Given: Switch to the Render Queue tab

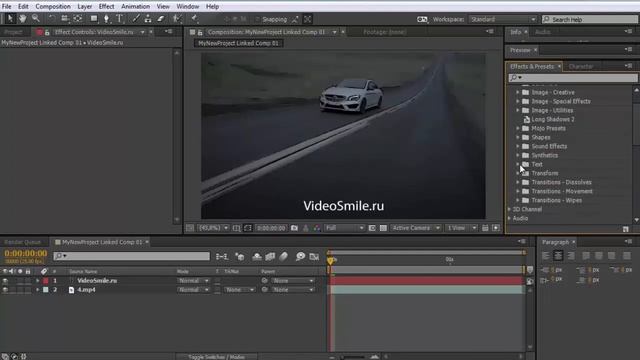Looking at the screenshot, I should [22, 242].
